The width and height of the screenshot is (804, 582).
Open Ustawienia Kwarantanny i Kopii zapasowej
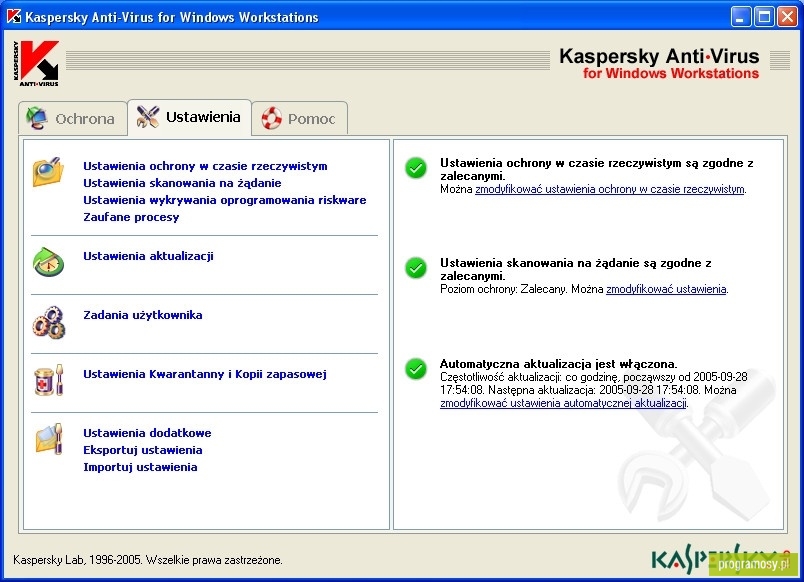click(205, 374)
